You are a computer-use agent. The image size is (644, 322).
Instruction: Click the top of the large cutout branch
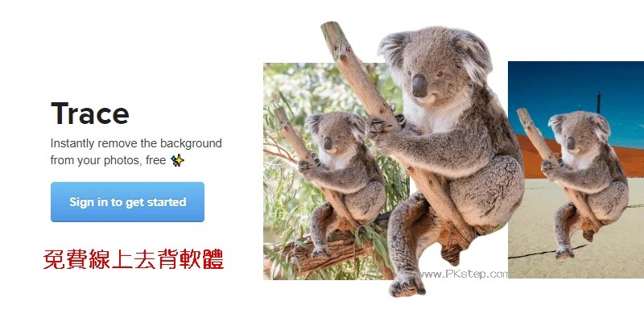click(333, 33)
